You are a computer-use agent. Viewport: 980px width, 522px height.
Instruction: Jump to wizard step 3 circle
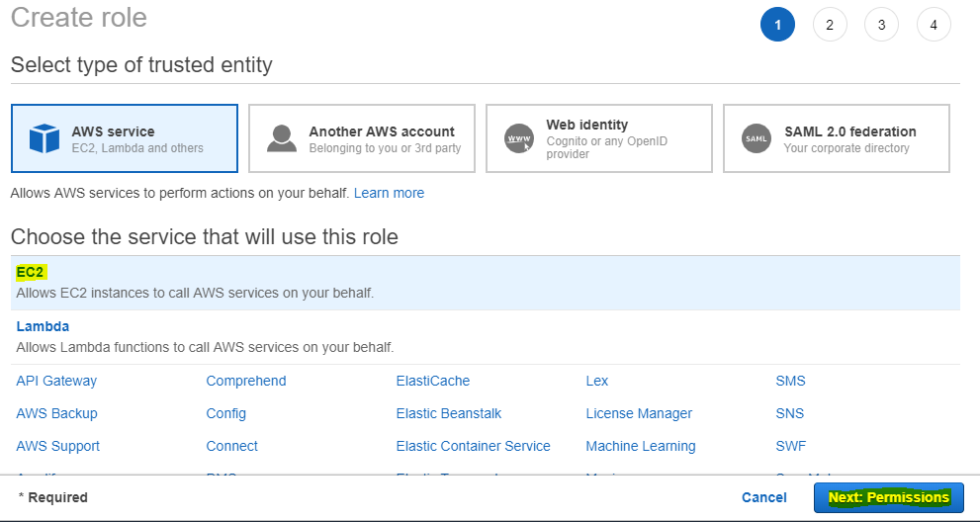881,25
